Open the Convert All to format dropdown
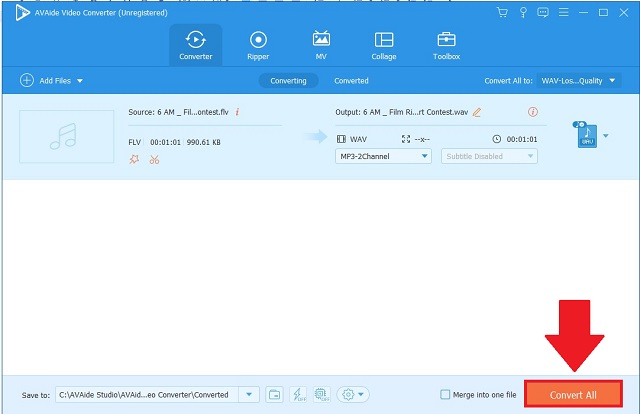 point(579,81)
